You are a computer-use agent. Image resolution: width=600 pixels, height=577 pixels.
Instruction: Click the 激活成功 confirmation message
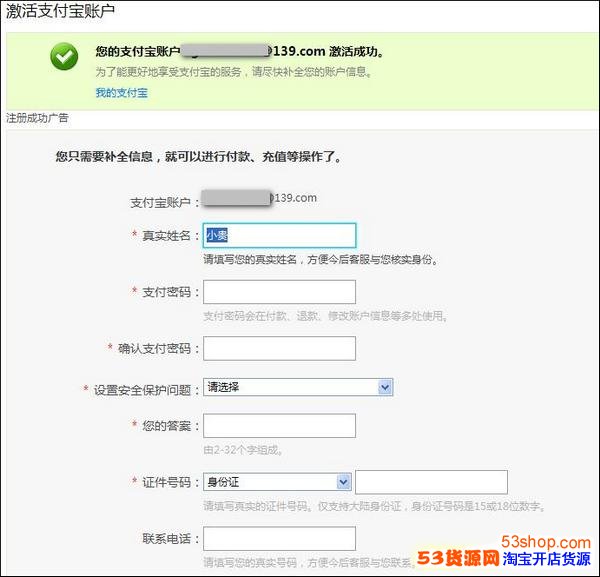tap(240, 51)
